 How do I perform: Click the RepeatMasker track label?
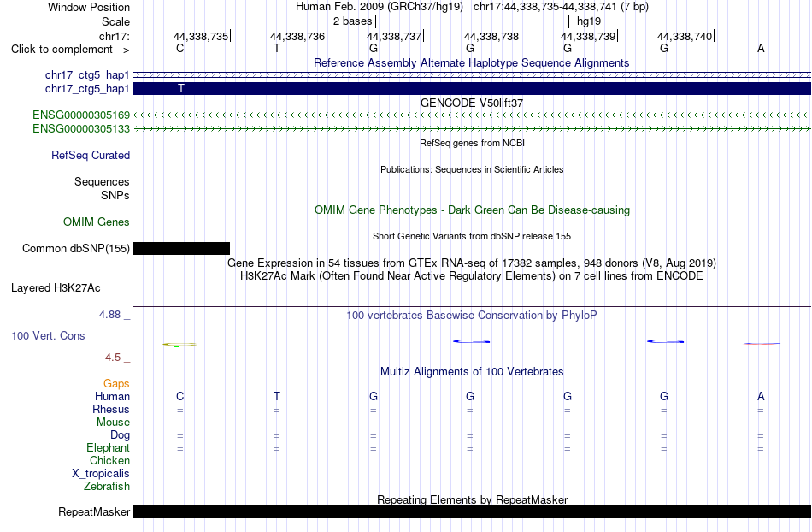click(x=94, y=511)
